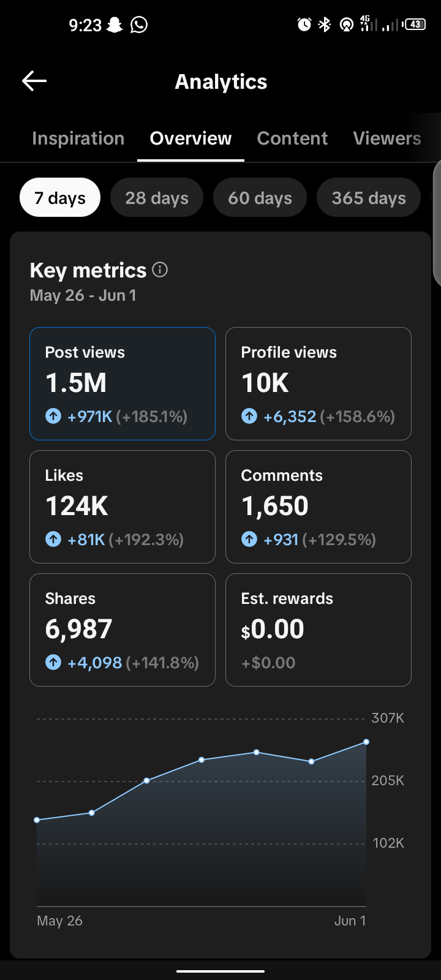The width and height of the screenshot is (441, 980).
Task: Select the 28 days range chip
Action: (157, 197)
